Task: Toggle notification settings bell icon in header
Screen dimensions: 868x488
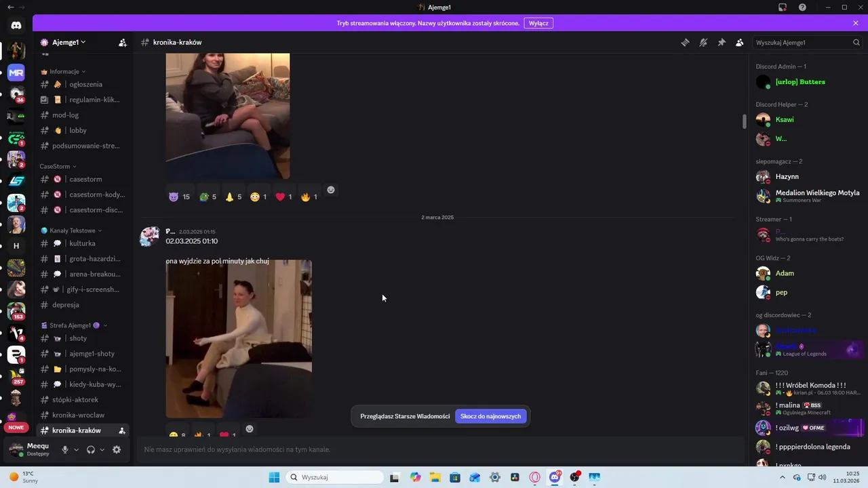Action: 703,42
